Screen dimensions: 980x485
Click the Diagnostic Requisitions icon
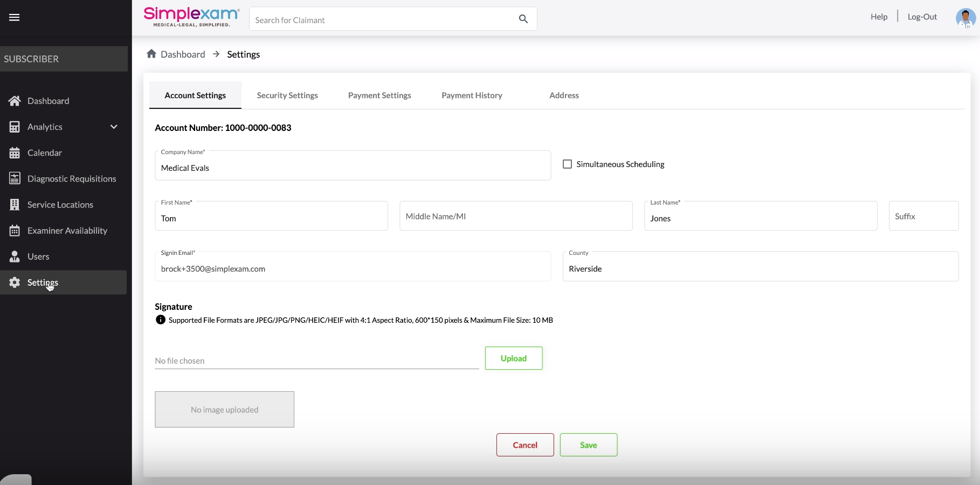pos(15,178)
